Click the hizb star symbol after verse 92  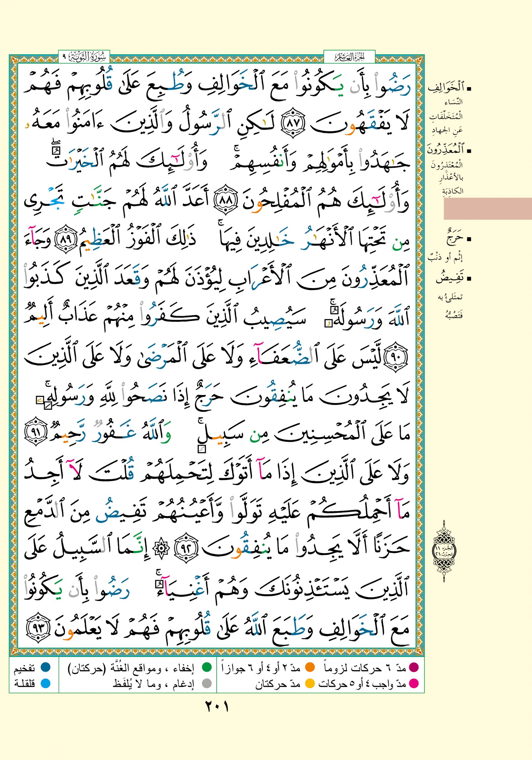coord(161,549)
